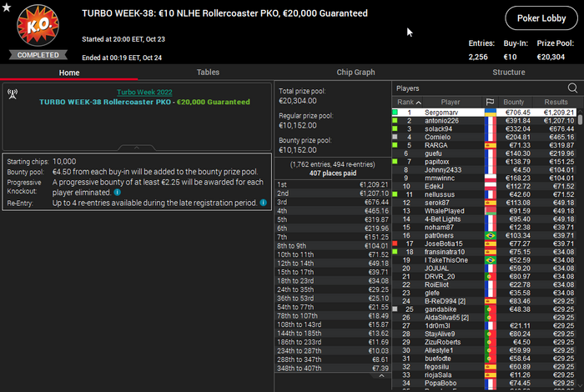Sort by the Bounty column header
The height and width of the screenshot is (392, 584).
point(514,102)
